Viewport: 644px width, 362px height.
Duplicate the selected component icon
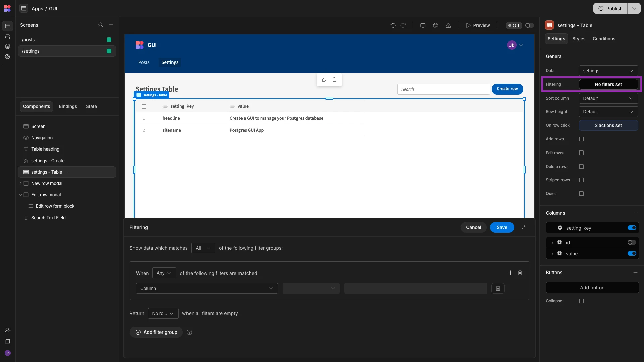324,80
